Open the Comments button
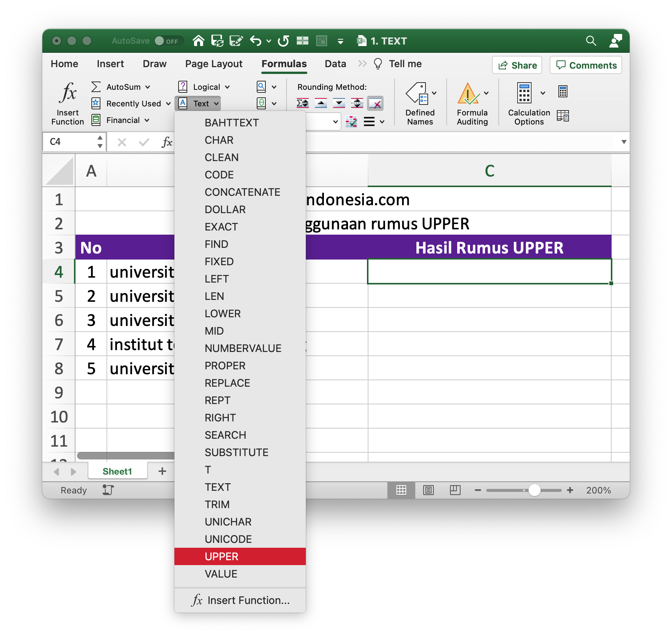 [x=586, y=65]
